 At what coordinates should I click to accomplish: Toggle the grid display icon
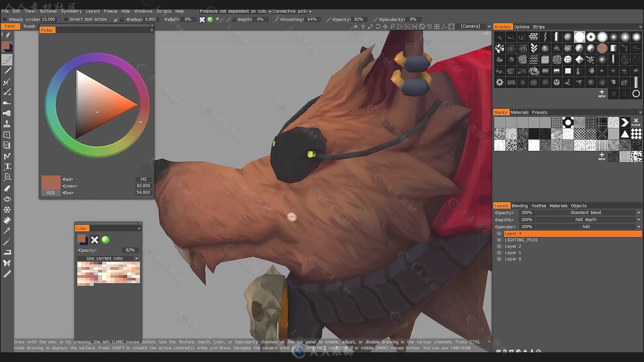click(437, 26)
